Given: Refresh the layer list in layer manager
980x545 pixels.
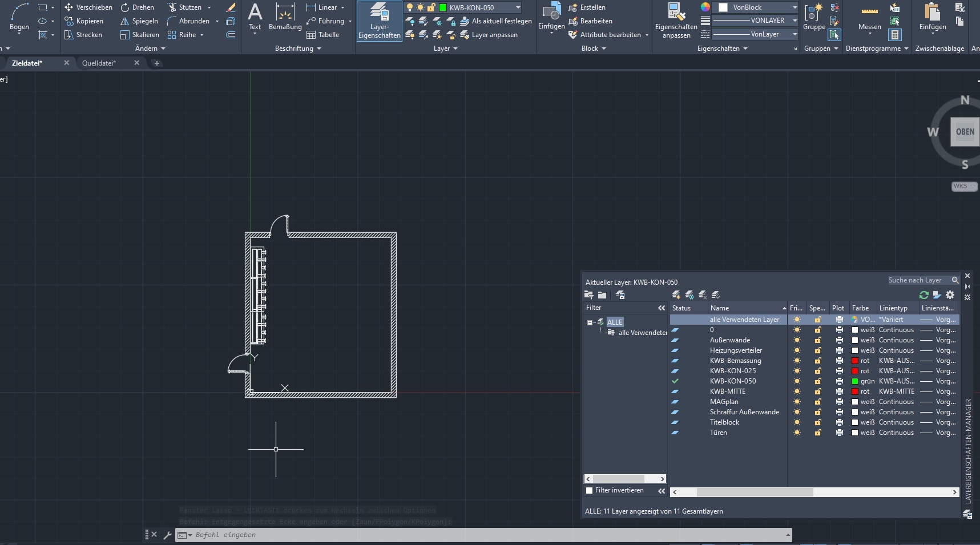Looking at the screenshot, I should click(x=923, y=295).
